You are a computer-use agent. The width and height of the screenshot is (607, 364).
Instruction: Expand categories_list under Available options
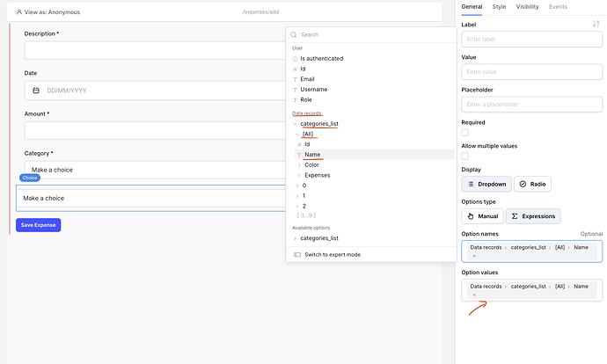(x=295, y=238)
